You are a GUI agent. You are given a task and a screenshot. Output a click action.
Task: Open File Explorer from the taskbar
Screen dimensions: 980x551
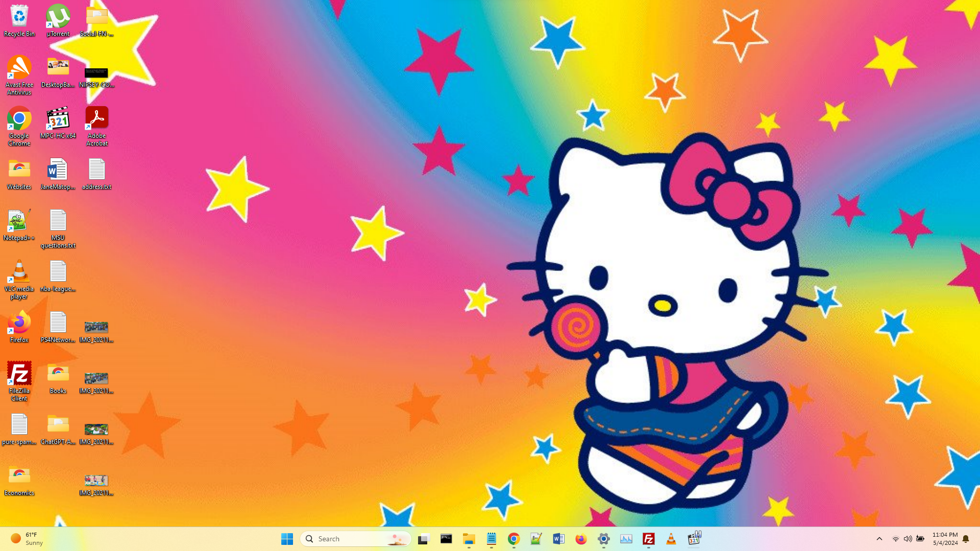[x=469, y=539]
